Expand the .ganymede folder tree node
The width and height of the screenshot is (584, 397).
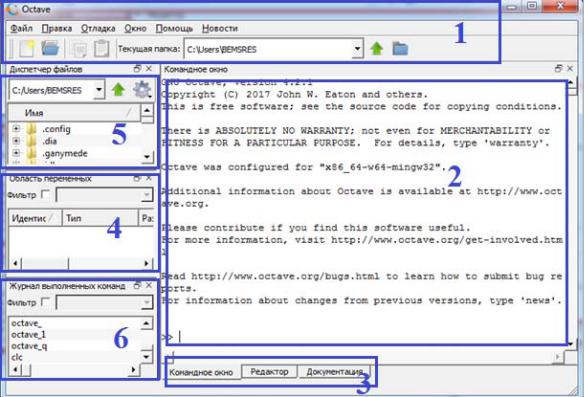pos(16,153)
